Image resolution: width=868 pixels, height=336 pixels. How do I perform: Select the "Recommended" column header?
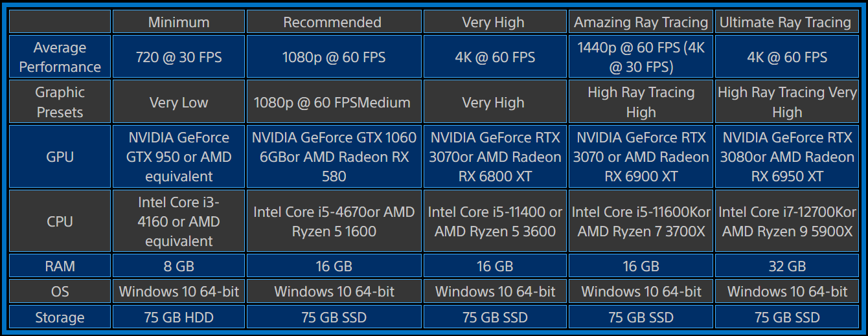(334, 22)
